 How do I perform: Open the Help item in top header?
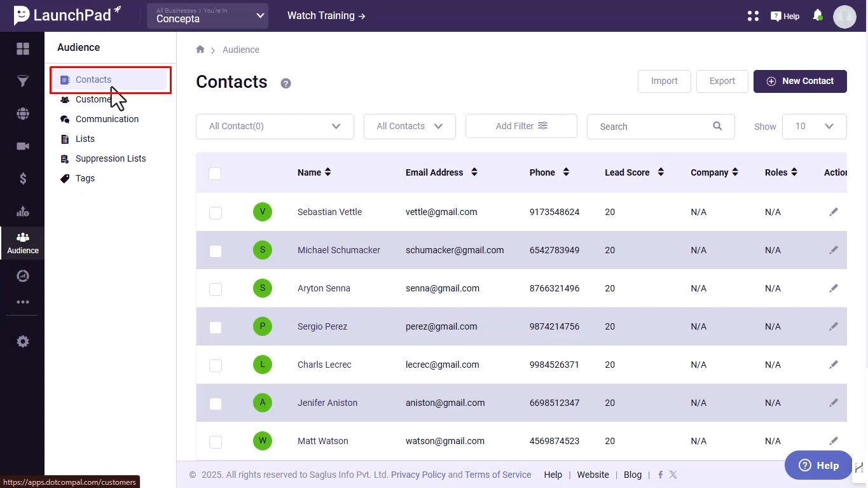(x=785, y=16)
